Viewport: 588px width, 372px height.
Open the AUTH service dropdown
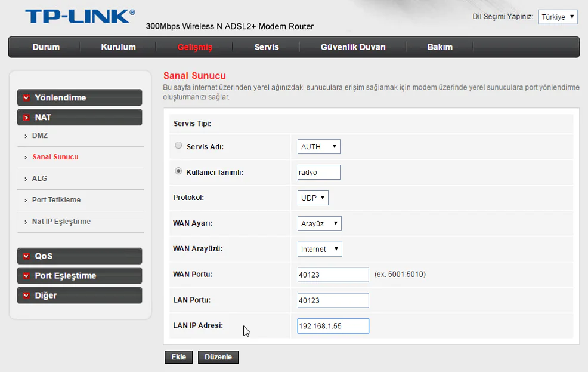[318, 146]
